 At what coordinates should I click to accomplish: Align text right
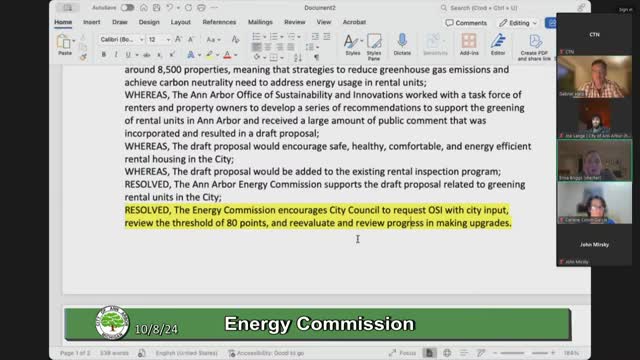pyautogui.click(x=279, y=47)
